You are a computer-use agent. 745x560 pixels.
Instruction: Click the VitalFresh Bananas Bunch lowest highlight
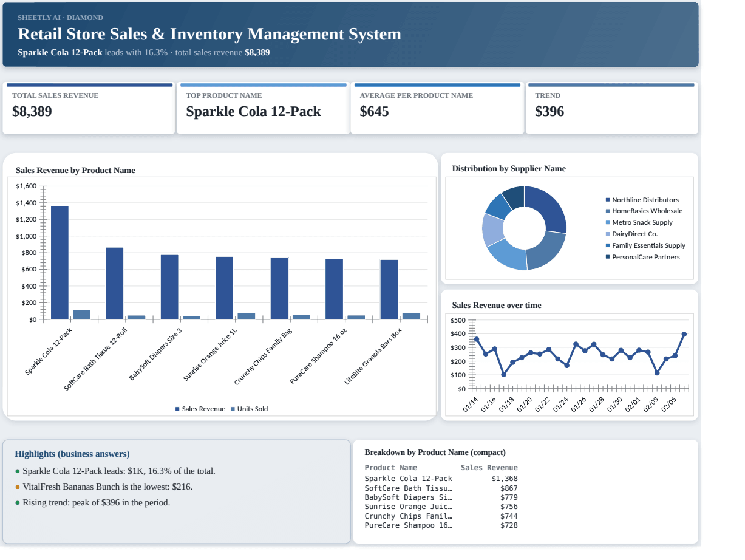(x=104, y=487)
